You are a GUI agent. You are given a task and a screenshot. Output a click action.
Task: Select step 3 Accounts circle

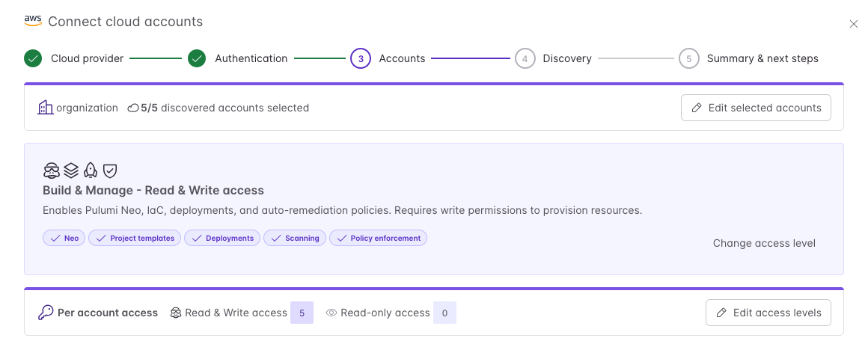click(361, 58)
